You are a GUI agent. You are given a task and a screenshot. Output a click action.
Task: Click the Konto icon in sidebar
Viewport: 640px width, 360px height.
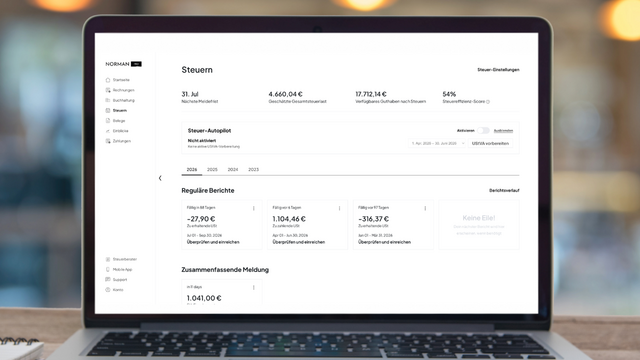click(108, 290)
